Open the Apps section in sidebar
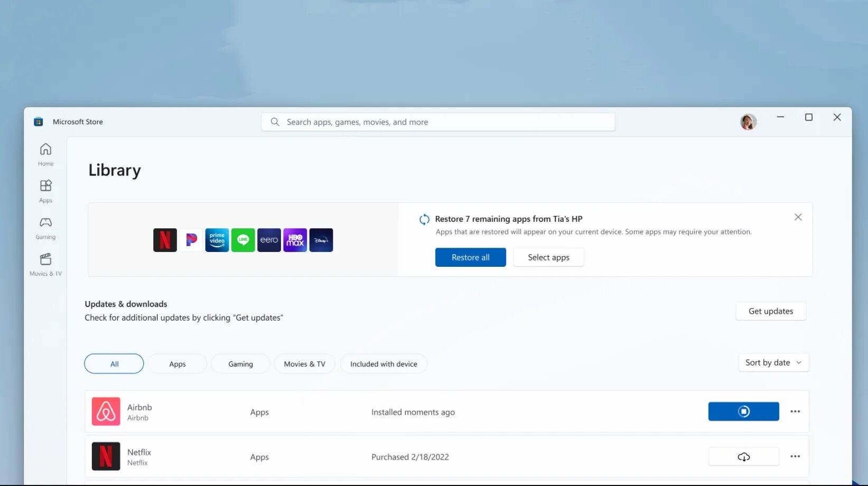The image size is (868, 486). click(45, 191)
